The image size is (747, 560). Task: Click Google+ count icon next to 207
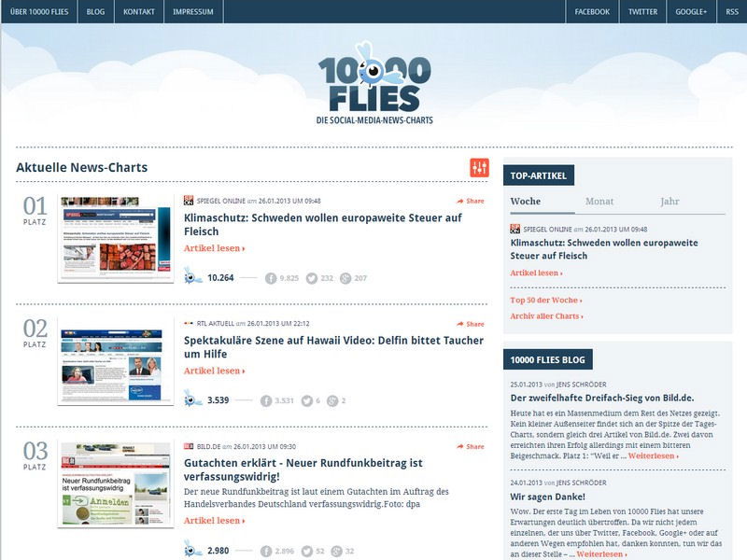pos(345,278)
